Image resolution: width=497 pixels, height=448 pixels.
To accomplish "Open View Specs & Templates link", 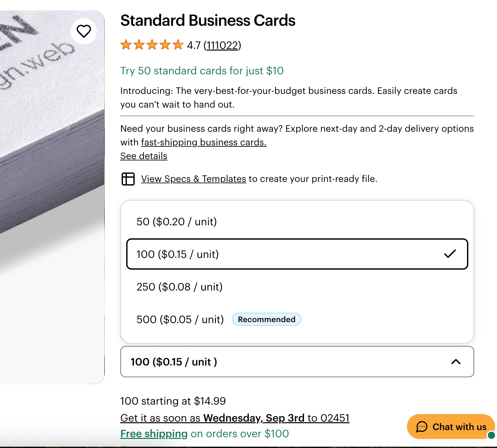I will [193, 179].
